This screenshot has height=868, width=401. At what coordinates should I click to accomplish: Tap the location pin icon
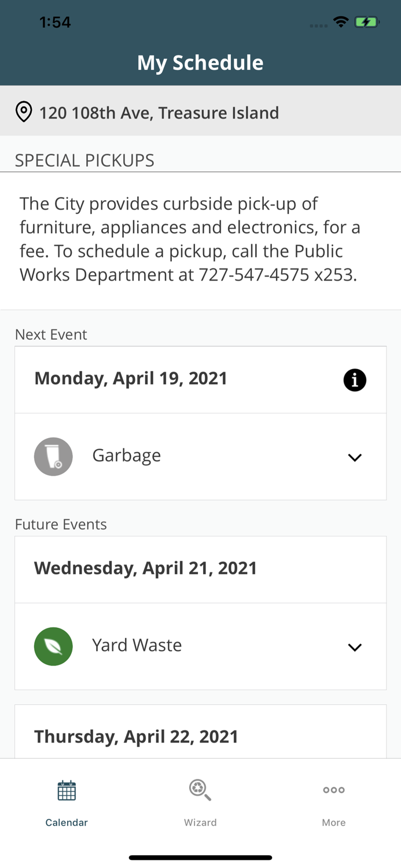24,112
